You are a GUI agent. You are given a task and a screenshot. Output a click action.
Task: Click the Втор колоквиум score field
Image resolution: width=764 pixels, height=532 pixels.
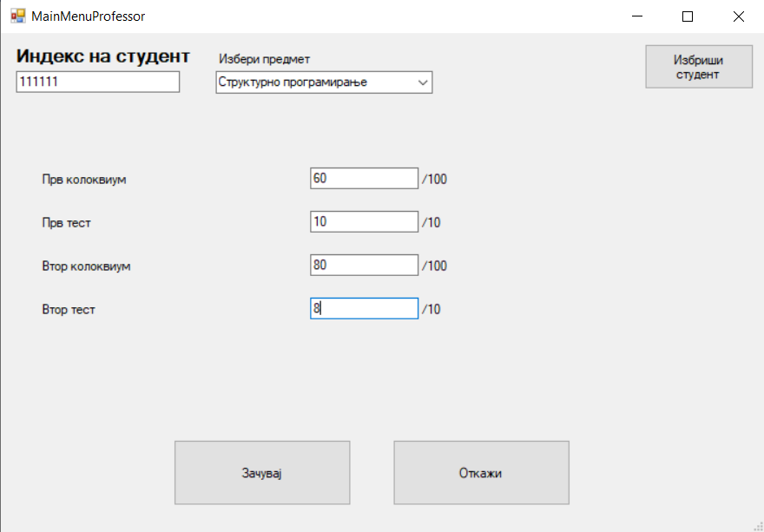(364, 265)
